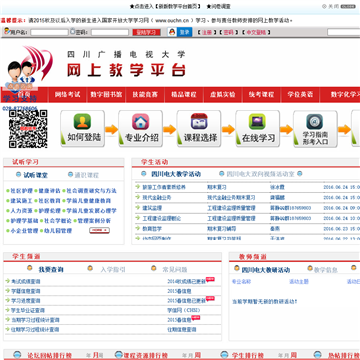This screenshot has width=360, height=360.
Task: Switch to the 四川电大双向视频活动室 tab
Action: [x=261, y=174]
